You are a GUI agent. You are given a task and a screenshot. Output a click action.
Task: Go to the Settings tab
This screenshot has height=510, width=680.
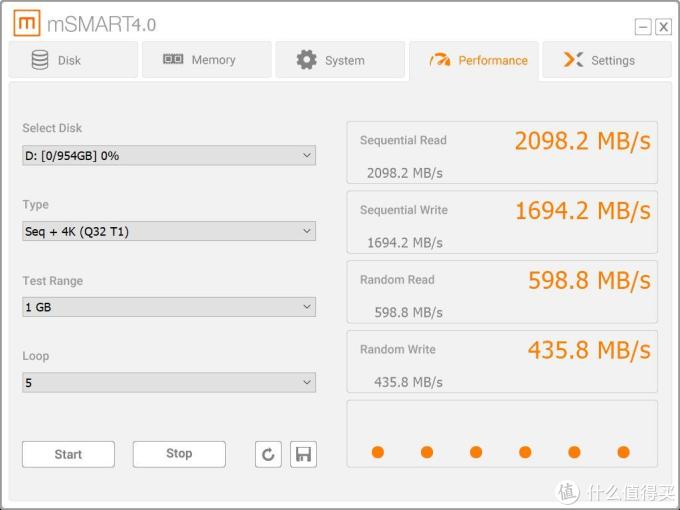[x=607, y=60]
